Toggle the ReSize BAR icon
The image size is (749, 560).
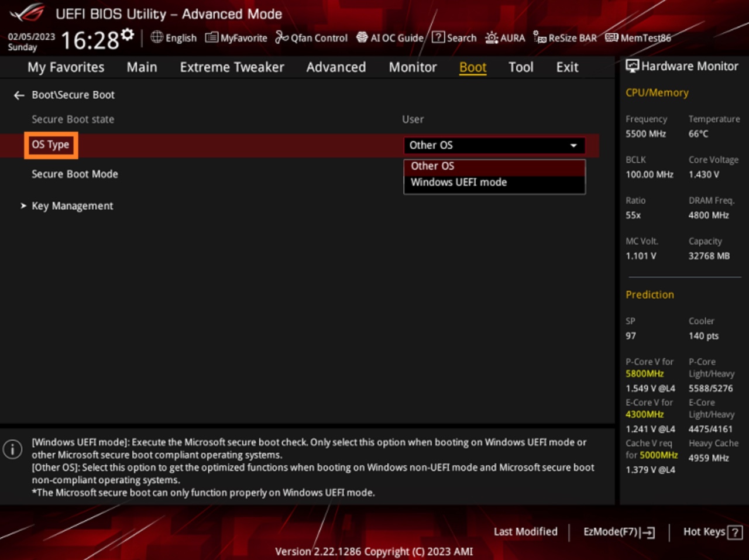(x=540, y=37)
